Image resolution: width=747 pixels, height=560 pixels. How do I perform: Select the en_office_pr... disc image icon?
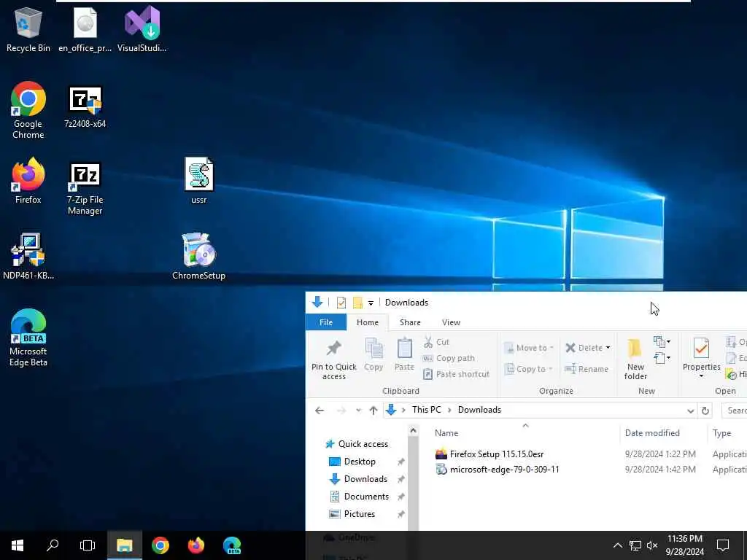click(x=85, y=29)
